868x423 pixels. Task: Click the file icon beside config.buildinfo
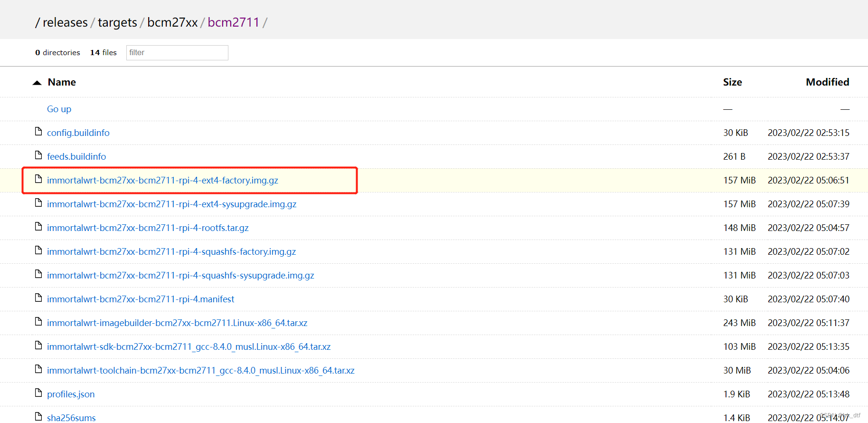click(38, 131)
